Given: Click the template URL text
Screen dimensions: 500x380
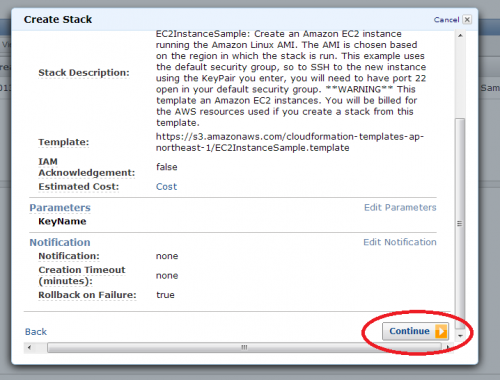Looking at the screenshot, I should pos(290,142).
